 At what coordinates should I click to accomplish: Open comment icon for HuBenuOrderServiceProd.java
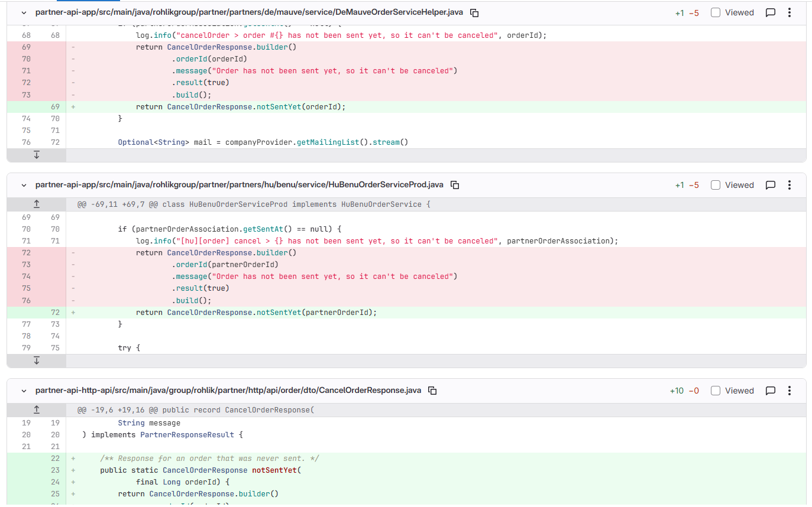click(x=770, y=185)
